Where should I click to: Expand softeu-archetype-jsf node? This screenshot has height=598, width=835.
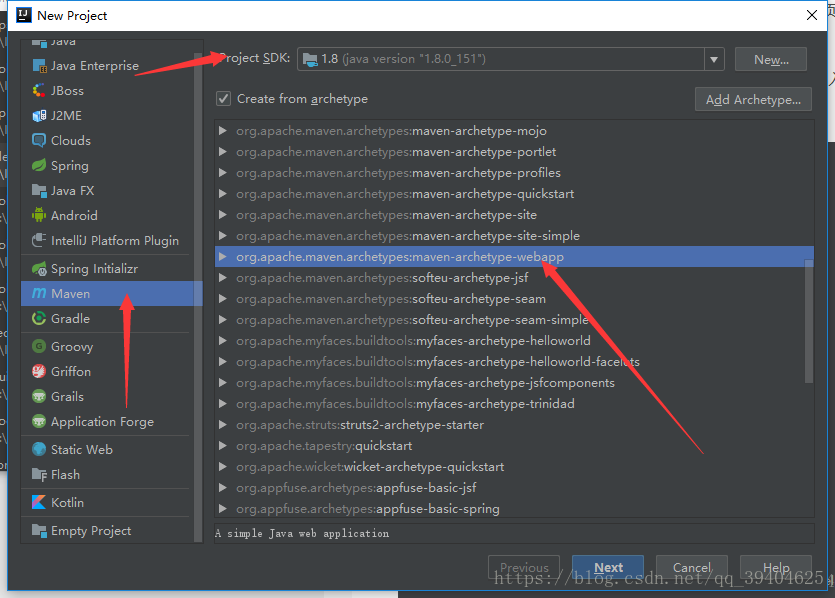point(223,278)
